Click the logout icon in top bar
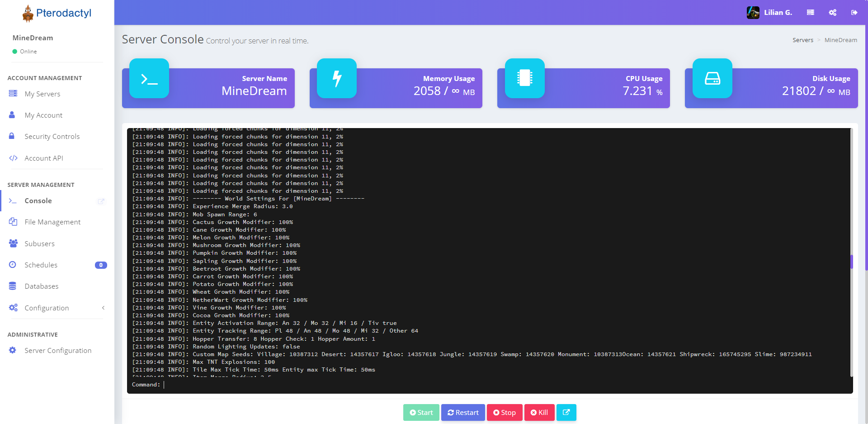This screenshot has height=424, width=868. click(x=854, y=13)
